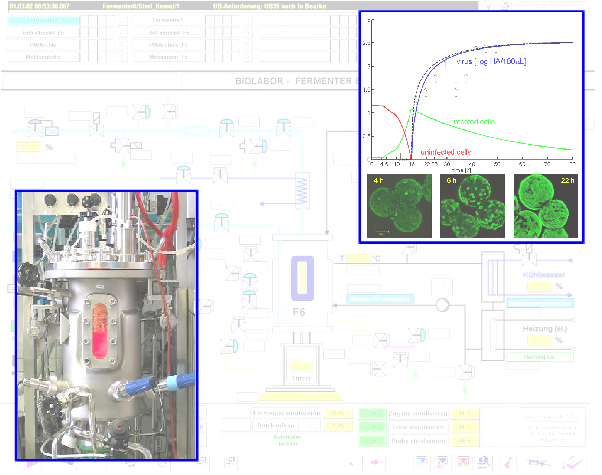
Task: Open the magnifier tool in bottom toolbar
Action: pyautogui.click(x=483, y=462)
